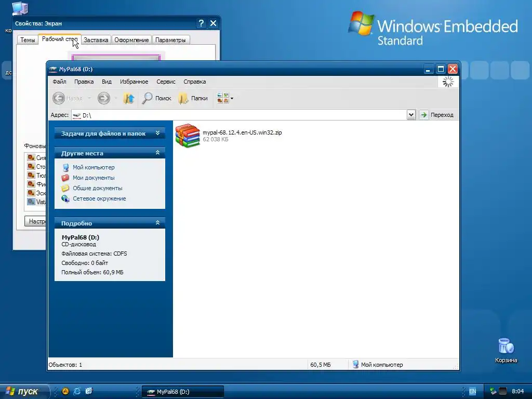Open the пуск Start menu
Screen dimensions: 532x399
(x=24, y=391)
